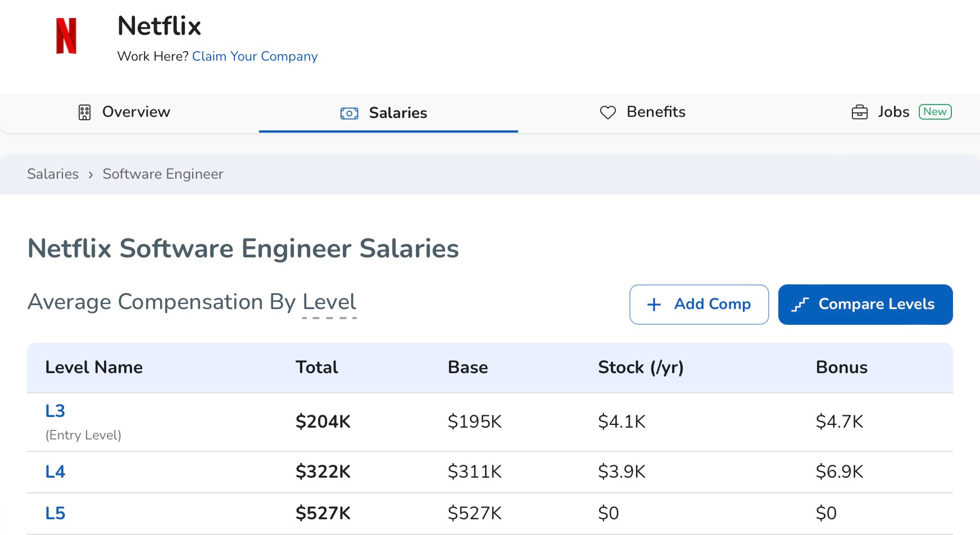Click the Overview building icon
Image resolution: width=980 pixels, height=535 pixels.
84,112
